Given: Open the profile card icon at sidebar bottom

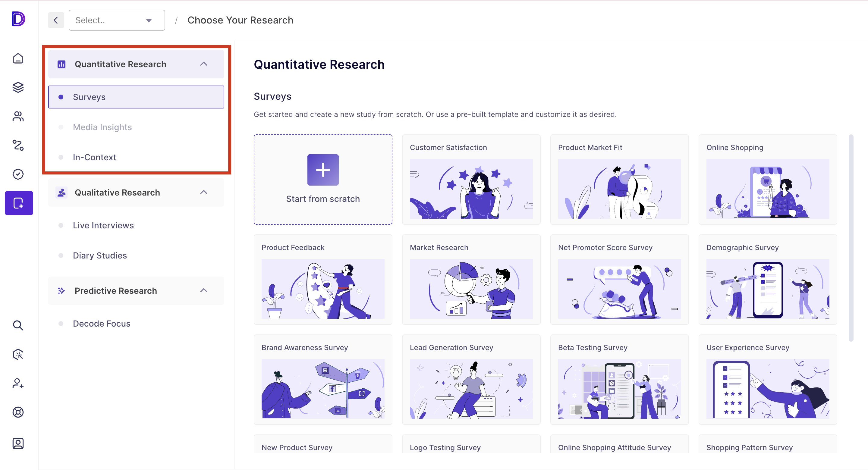Looking at the screenshot, I should click(x=18, y=443).
